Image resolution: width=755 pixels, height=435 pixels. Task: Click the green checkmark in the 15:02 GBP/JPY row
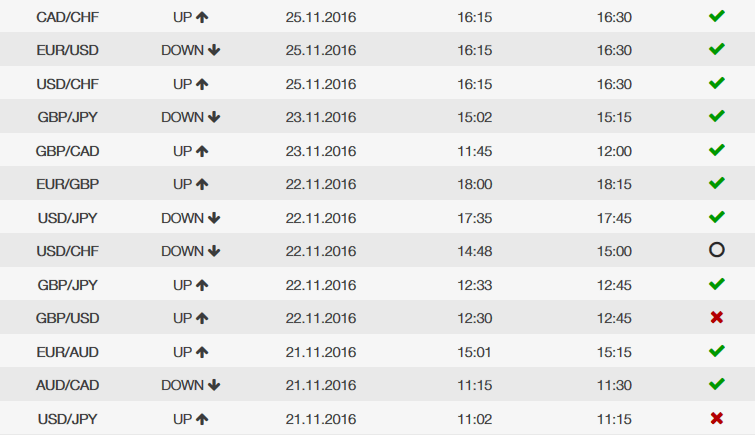click(716, 116)
